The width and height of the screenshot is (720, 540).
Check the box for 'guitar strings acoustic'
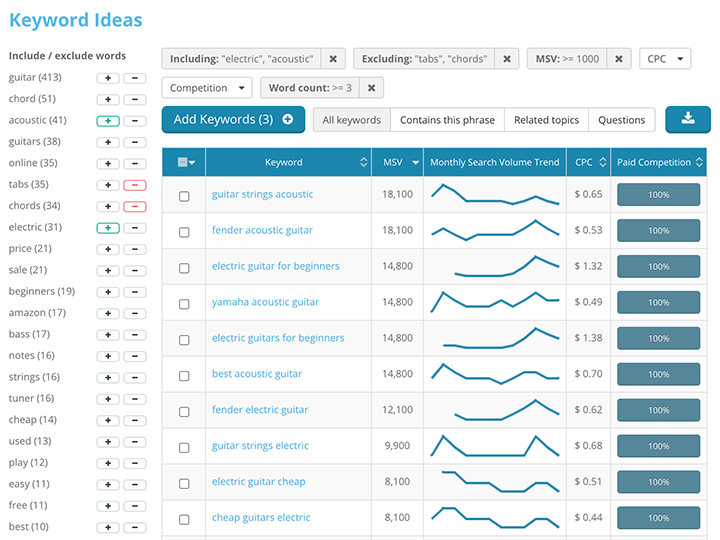tap(184, 195)
